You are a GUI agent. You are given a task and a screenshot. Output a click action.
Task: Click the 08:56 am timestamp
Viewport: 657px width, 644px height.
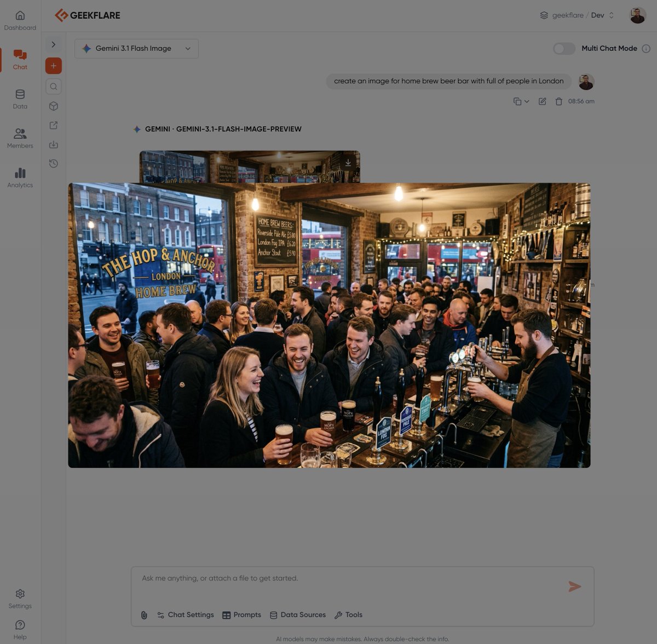581,101
